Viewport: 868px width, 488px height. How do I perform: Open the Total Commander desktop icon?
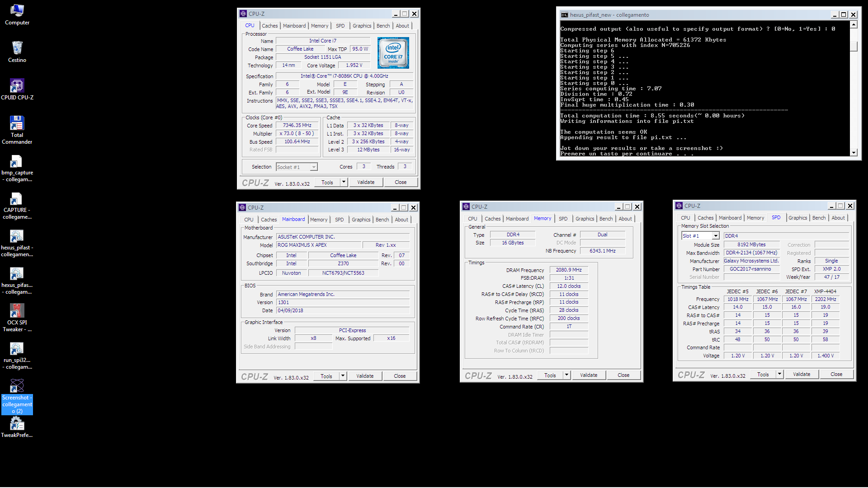17,130
